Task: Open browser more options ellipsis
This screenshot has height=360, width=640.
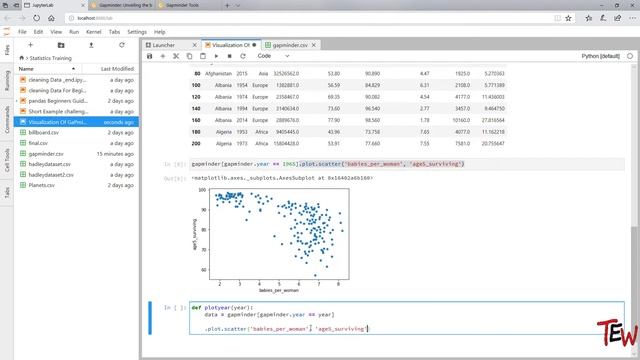Action: coord(632,18)
